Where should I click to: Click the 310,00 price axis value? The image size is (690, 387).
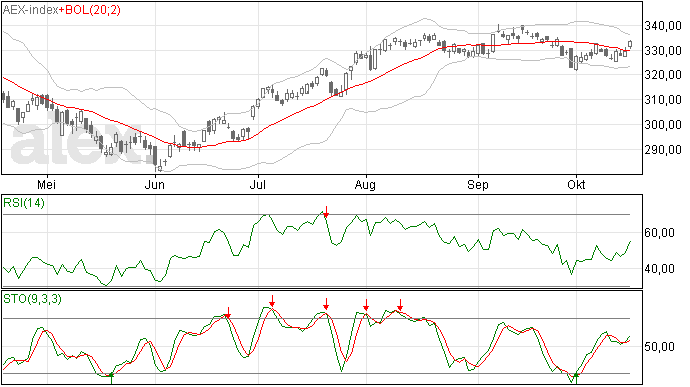pyautogui.click(x=663, y=100)
